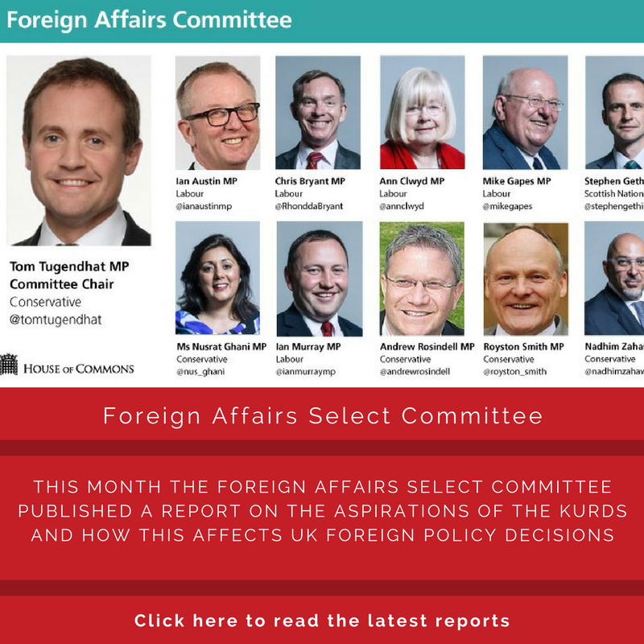Click the Stephen Gethins name label

[x=614, y=181]
